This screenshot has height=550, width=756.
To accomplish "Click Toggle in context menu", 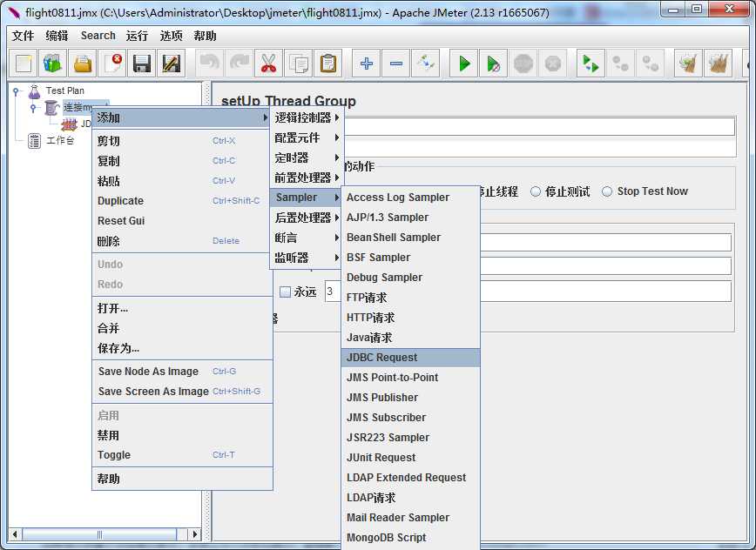I will [182, 455].
